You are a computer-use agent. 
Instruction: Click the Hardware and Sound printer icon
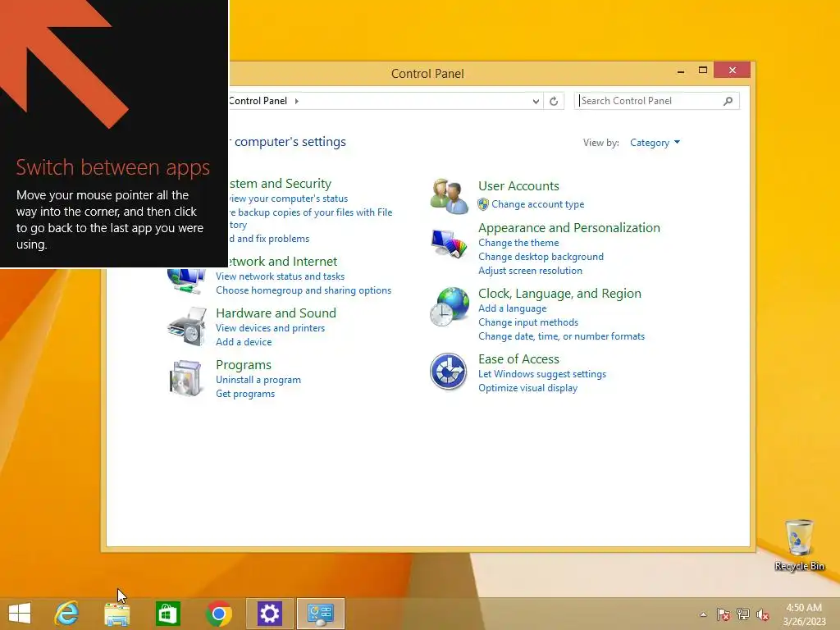pyautogui.click(x=187, y=326)
